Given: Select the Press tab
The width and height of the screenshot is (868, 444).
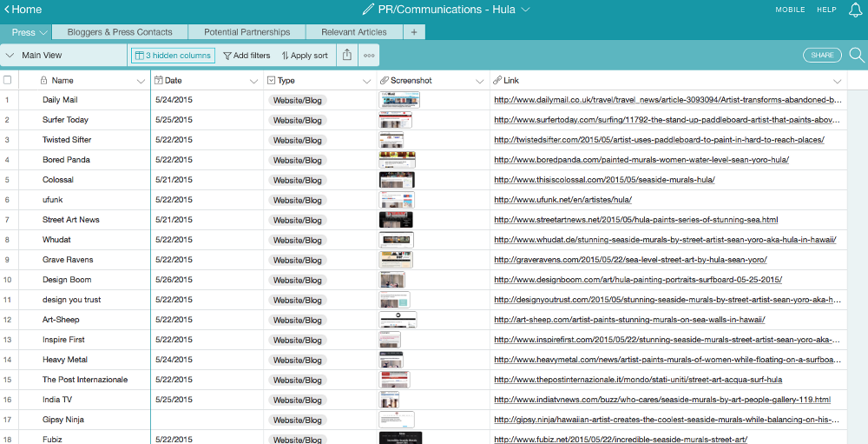Looking at the screenshot, I should [x=25, y=32].
